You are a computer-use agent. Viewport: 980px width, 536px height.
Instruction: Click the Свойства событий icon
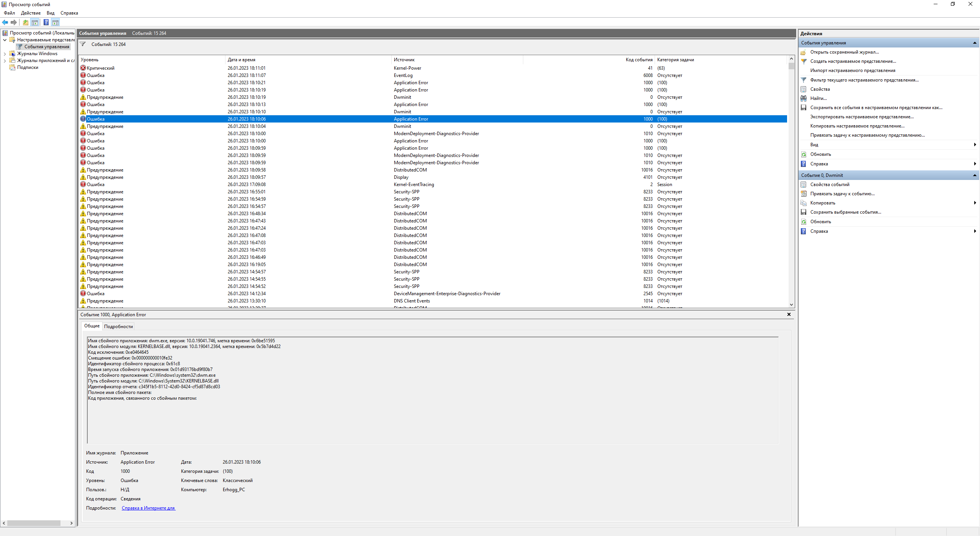(x=804, y=185)
